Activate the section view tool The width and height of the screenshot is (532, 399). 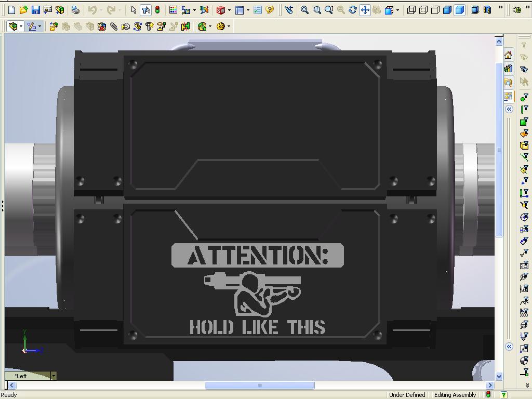(487, 10)
